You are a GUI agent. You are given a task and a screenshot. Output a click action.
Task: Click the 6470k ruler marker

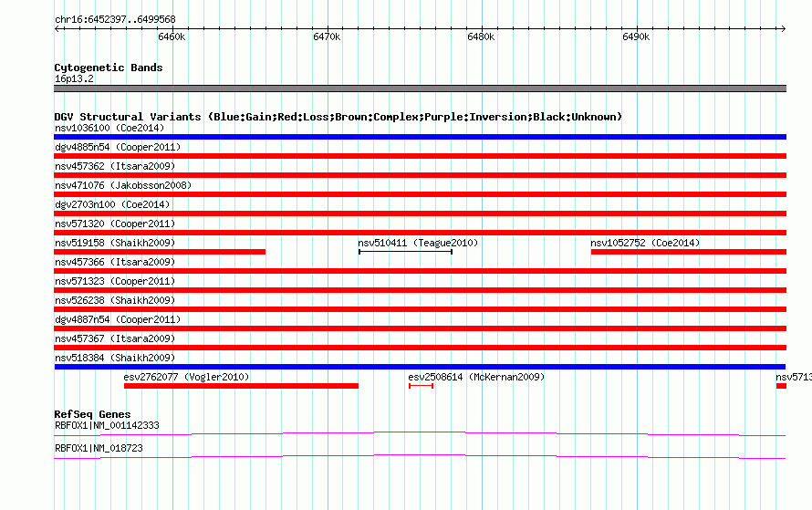pyautogui.click(x=327, y=36)
